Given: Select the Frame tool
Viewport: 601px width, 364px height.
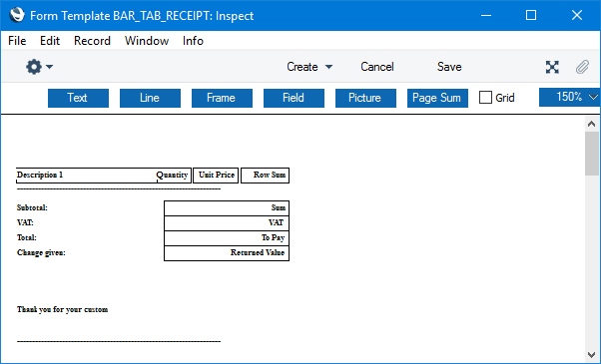Looking at the screenshot, I should pos(222,98).
